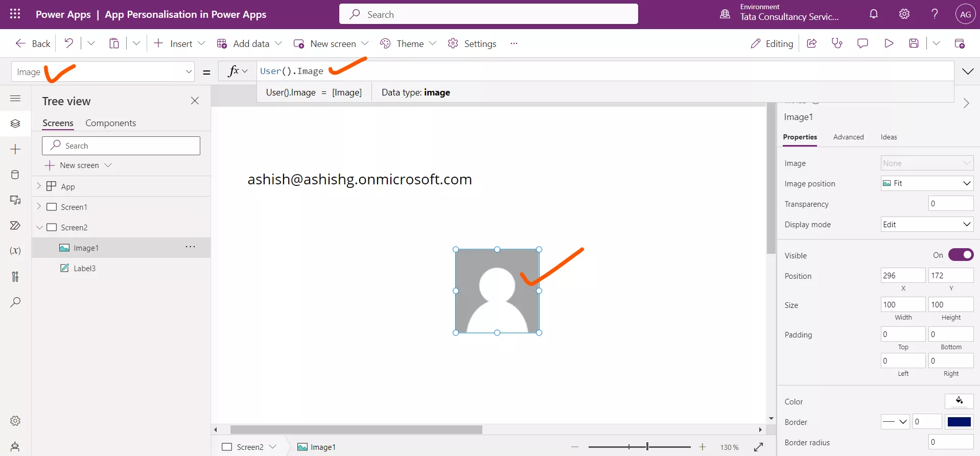980x456 pixels.
Task: Expand the formula bar chevron
Action: (x=968, y=71)
